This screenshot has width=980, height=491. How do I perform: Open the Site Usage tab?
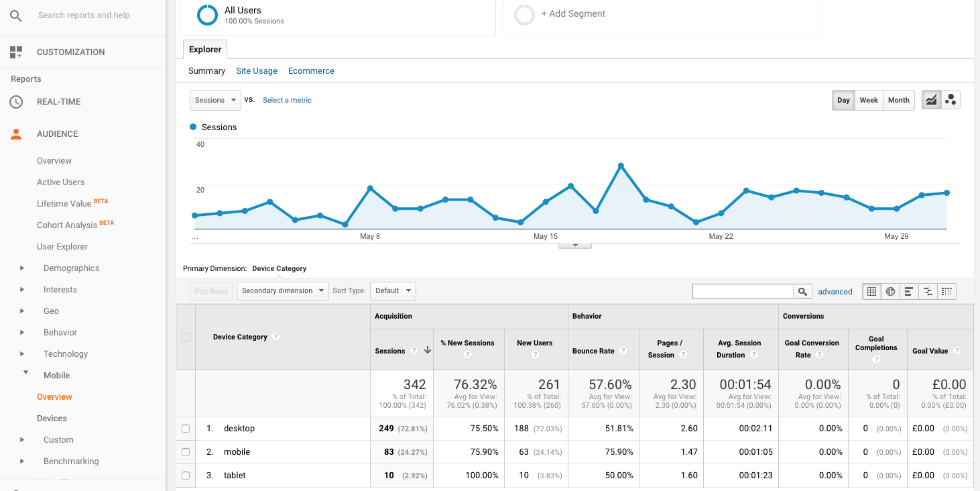click(257, 70)
